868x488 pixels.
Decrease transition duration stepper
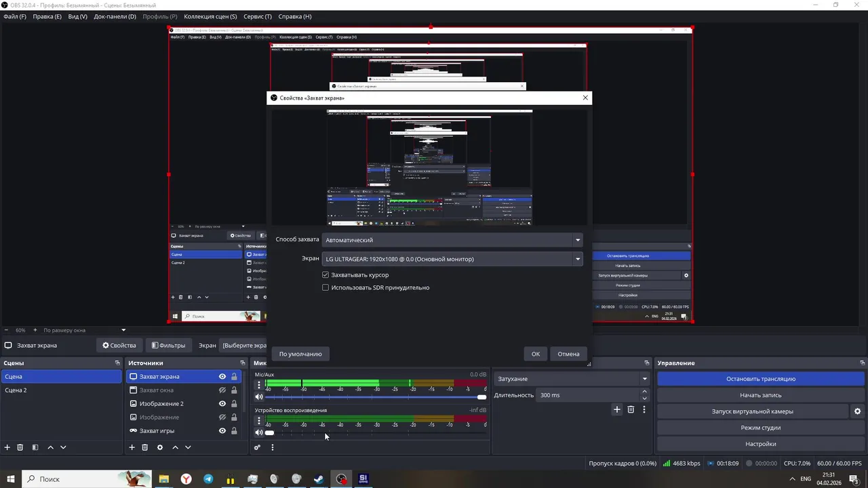644,399
